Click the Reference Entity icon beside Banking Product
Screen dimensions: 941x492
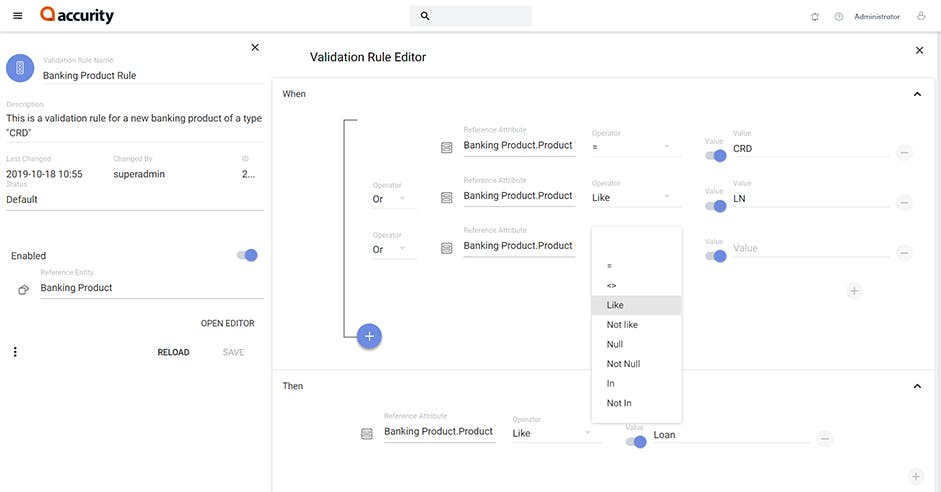pos(23,290)
